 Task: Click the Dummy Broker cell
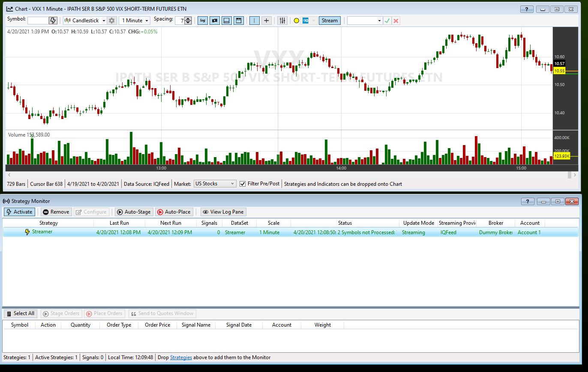pyautogui.click(x=496, y=232)
